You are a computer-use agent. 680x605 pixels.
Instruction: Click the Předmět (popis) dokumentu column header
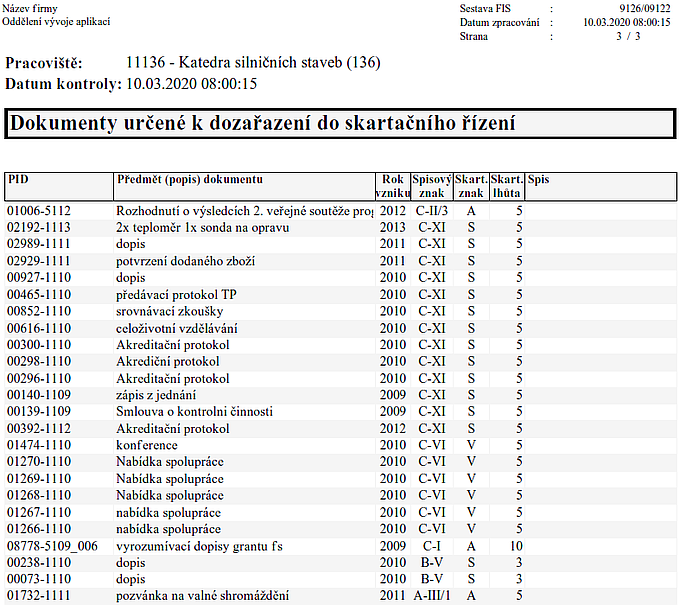click(x=244, y=186)
